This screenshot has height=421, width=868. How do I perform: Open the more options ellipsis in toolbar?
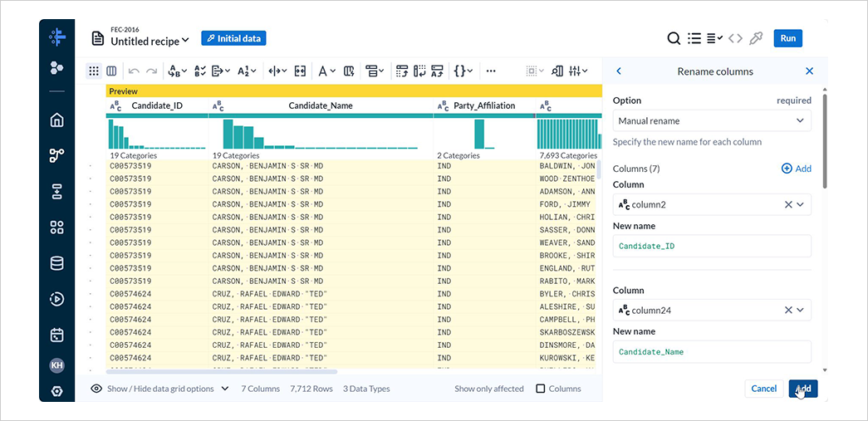[x=490, y=71]
